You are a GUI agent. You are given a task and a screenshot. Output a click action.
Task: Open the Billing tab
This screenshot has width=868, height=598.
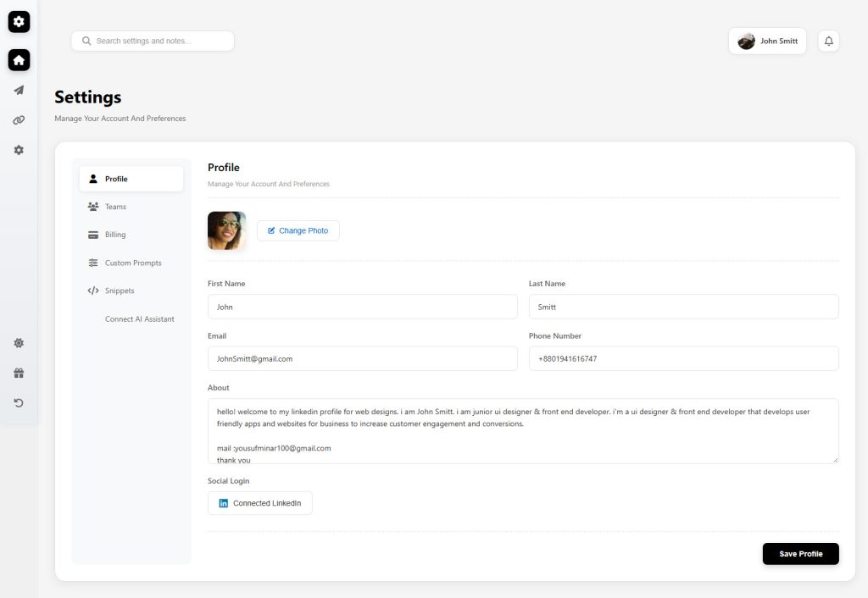tap(131, 235)
